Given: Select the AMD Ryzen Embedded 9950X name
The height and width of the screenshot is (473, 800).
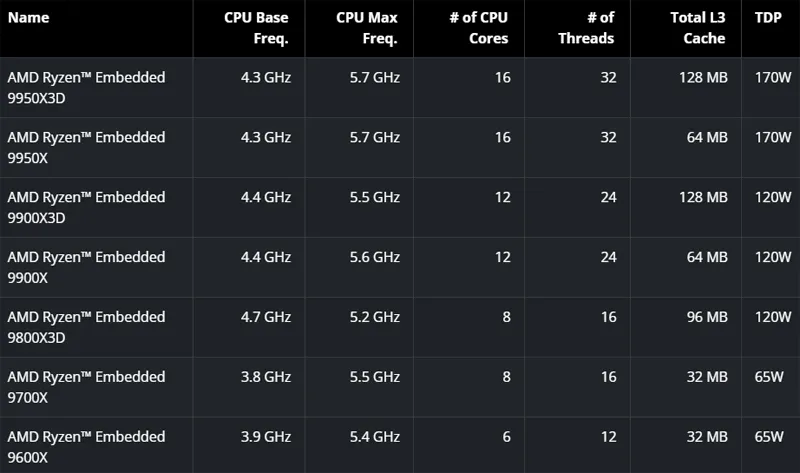Looking at the screenshot, I should click(86, 147).
